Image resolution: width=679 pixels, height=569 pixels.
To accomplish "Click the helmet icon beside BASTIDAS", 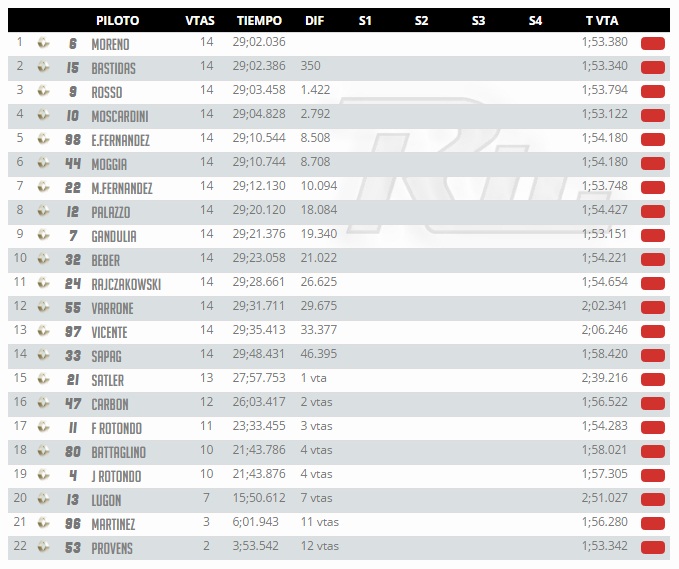I will point(43,67).
